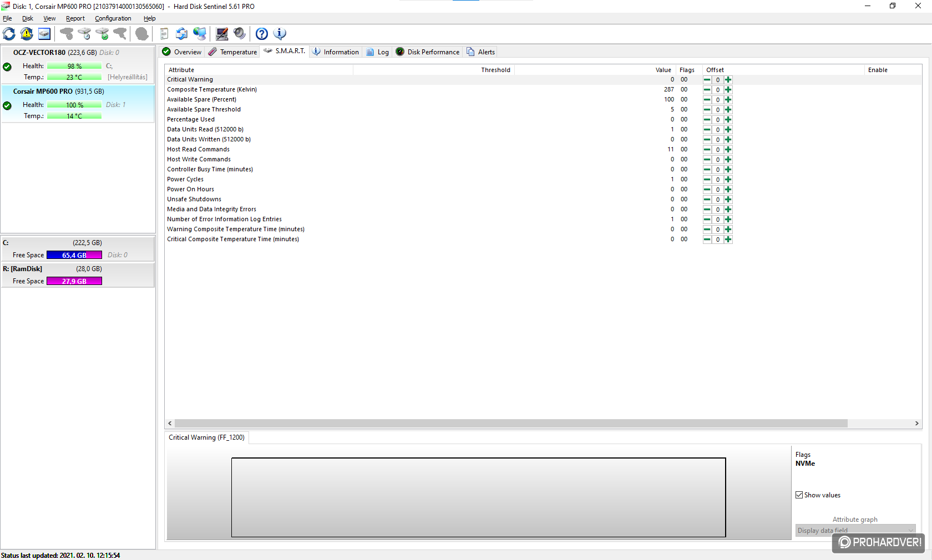Click the drive with green checkmark icon
Screen dimensions: 932x560
(x=102, y=34)
